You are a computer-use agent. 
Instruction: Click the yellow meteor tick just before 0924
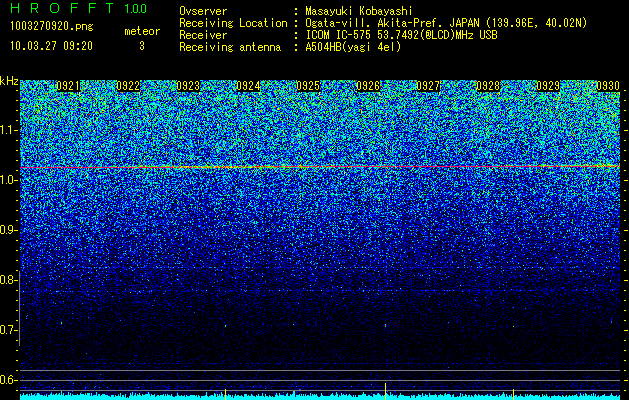pos(225,394)
